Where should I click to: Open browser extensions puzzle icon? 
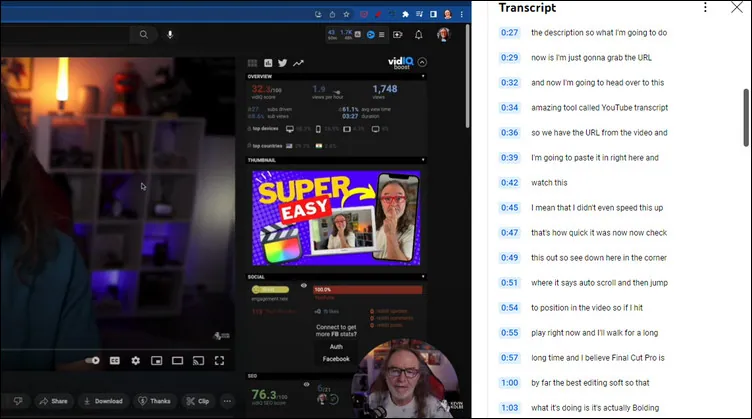tap(405, 14)
